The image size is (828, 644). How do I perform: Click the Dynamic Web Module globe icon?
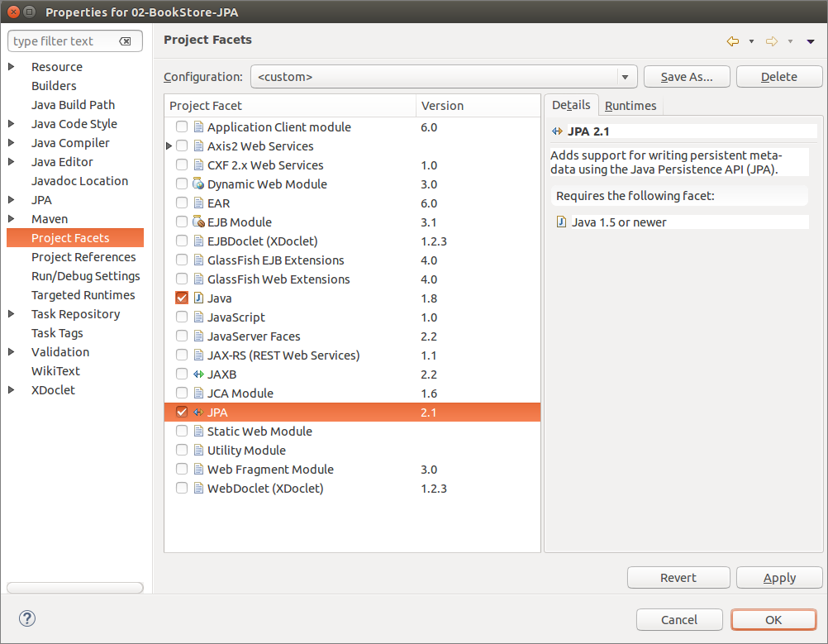point(198,184)
